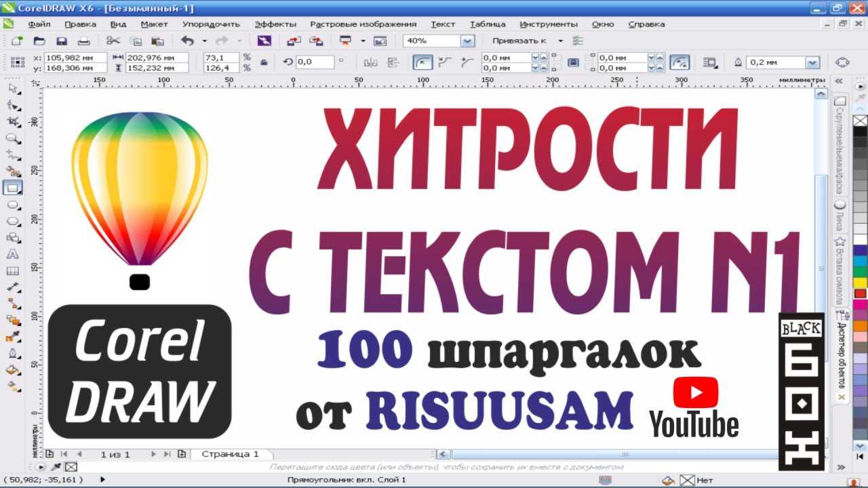Open the zoom level 40% dropdown
The width and height of the screenshot is (868, 488).
pyautogui.click(x=467, y=41)
